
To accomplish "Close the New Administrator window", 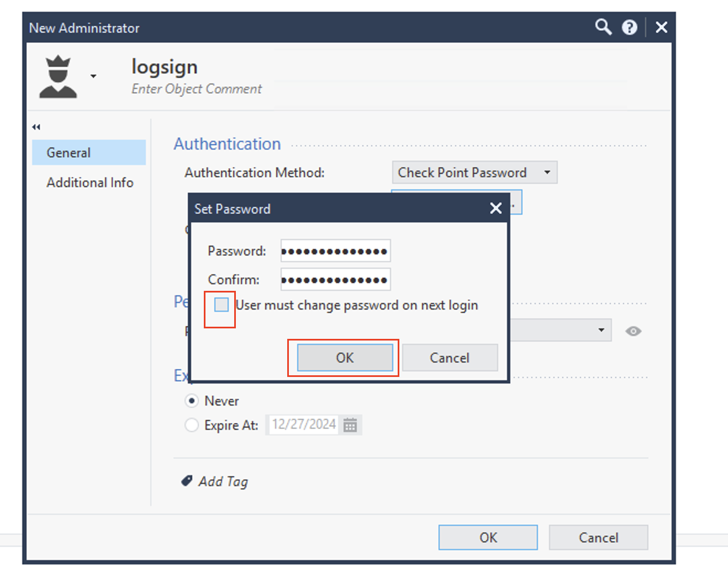I will pyautogui.click(x=661, y=27).
